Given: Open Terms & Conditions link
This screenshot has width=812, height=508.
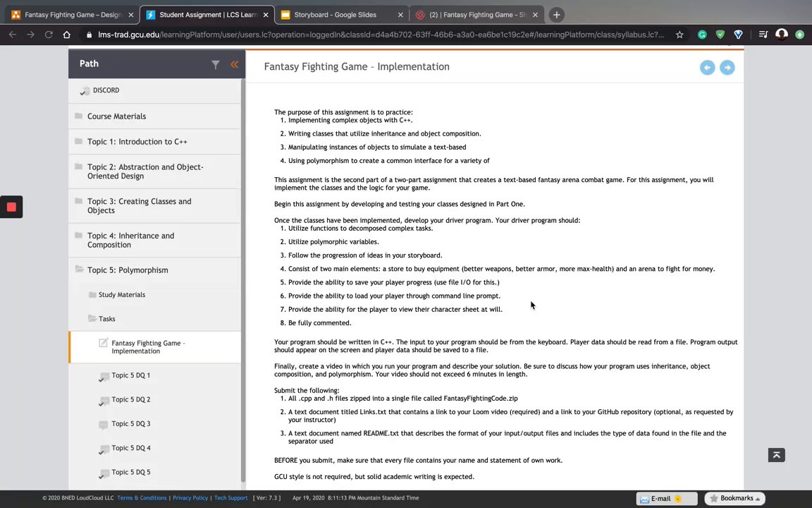Looking at the screenshot, I should (142, 497).
